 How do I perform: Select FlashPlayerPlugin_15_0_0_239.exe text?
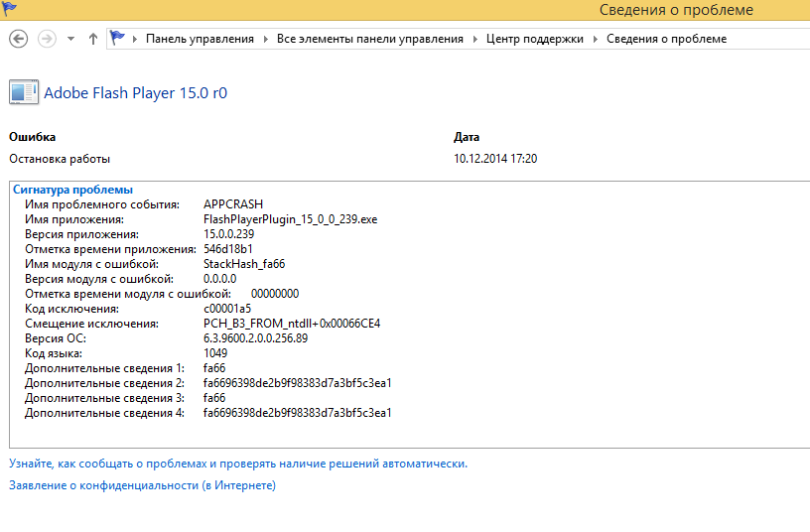pyautogui.click(x=290, y=219)
